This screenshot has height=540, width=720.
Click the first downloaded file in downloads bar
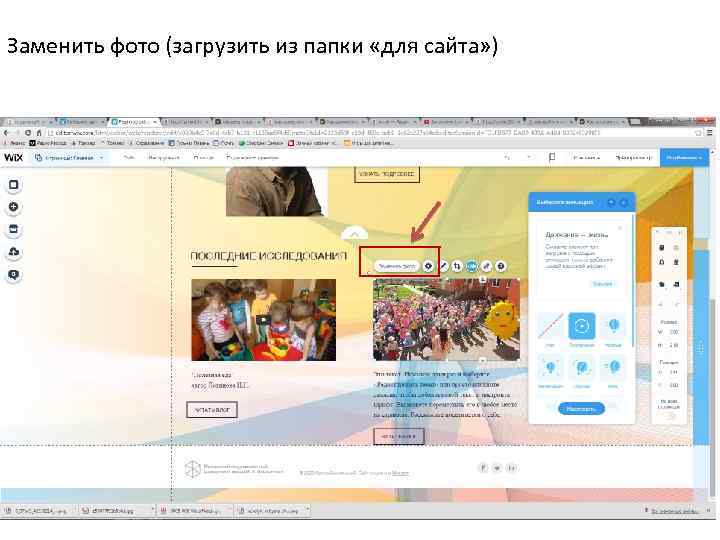point(39,510)
